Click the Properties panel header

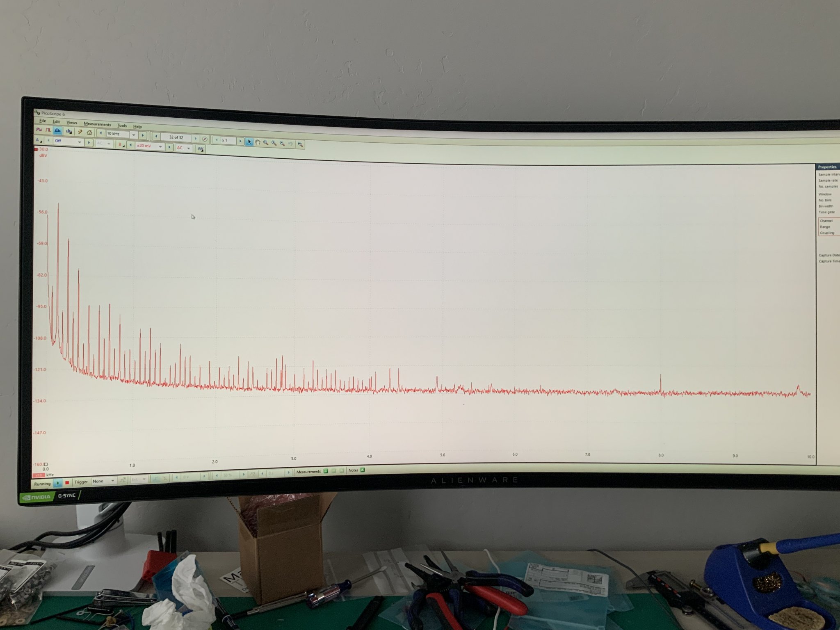[827, 167]
